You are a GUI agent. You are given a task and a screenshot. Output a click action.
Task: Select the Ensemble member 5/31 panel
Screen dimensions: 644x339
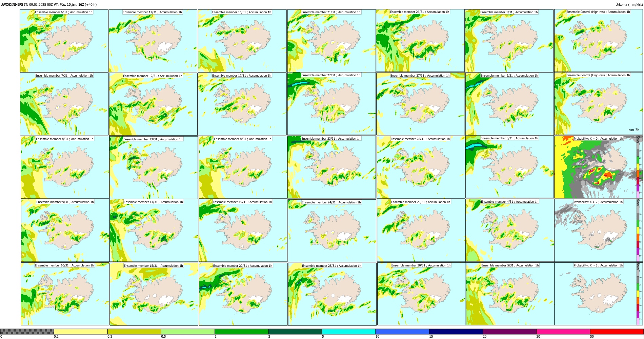(510, 294)
